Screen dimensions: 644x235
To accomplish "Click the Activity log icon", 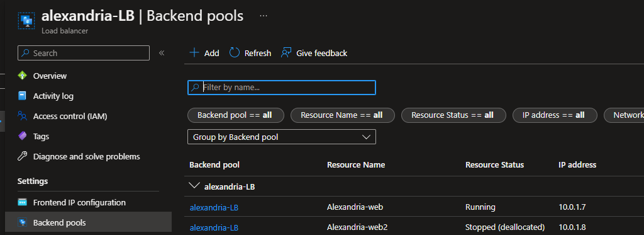I will (22, 96).
